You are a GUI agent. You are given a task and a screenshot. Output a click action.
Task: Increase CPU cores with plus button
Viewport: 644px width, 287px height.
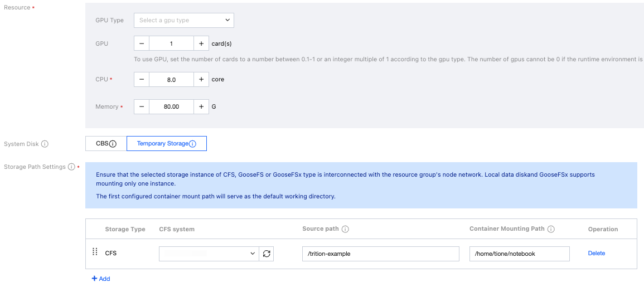(x=201, y=80)
